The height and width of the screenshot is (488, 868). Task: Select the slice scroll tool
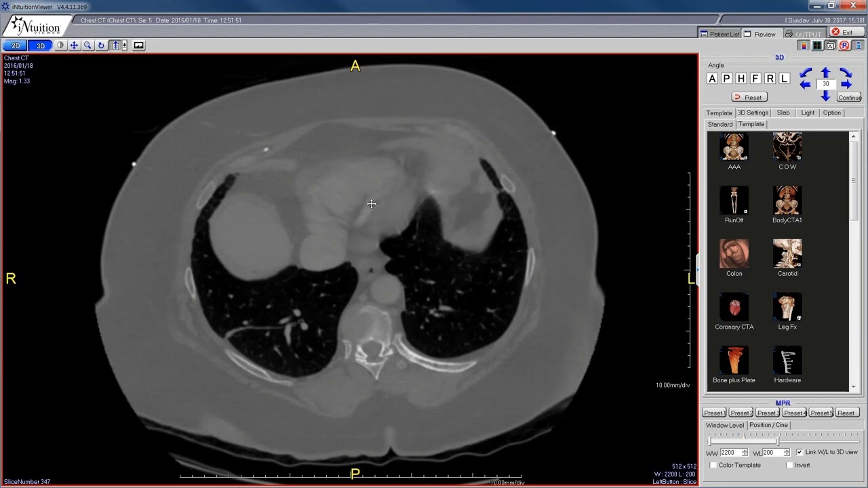click(116, 45)
